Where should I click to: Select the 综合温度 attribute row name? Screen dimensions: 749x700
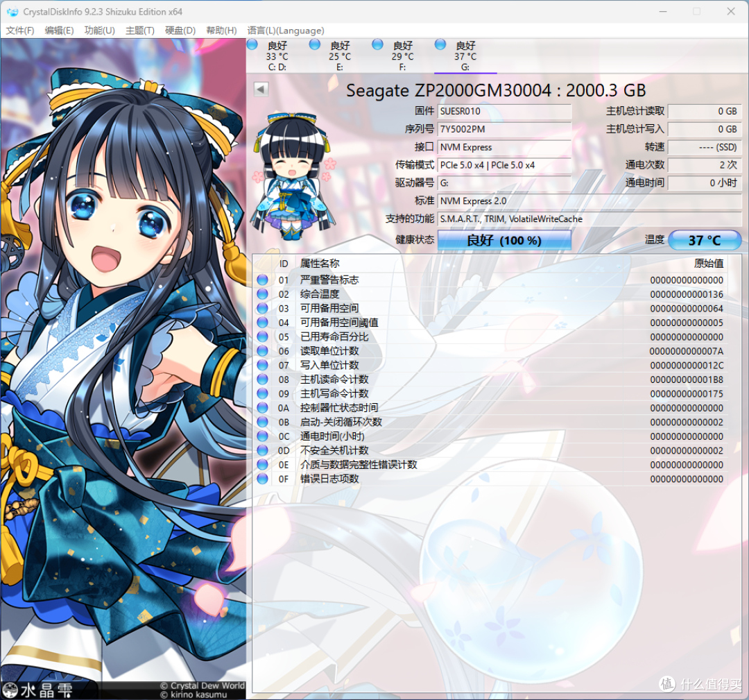point(320,294)
